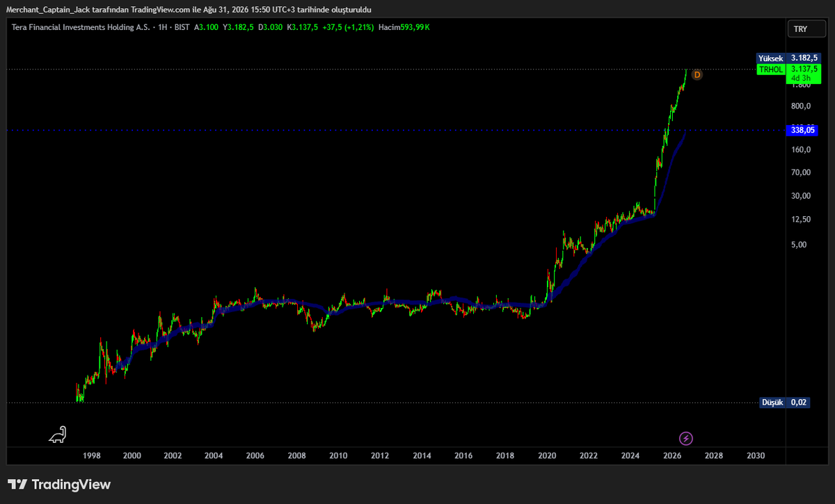Click the 5,00 price axis level
The width and height of the screenshot is (835, 504).
[800, 245]
